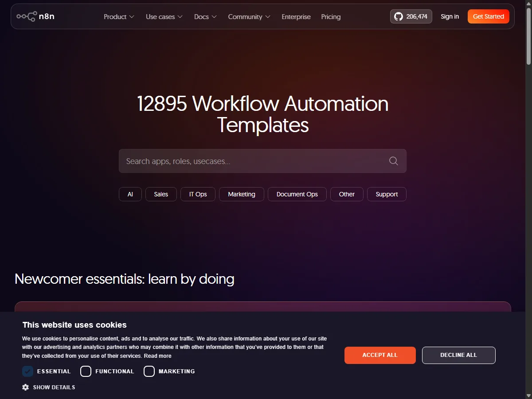The image size is (532, 399).
Task: Click Sign in
Action: (450, 16)
